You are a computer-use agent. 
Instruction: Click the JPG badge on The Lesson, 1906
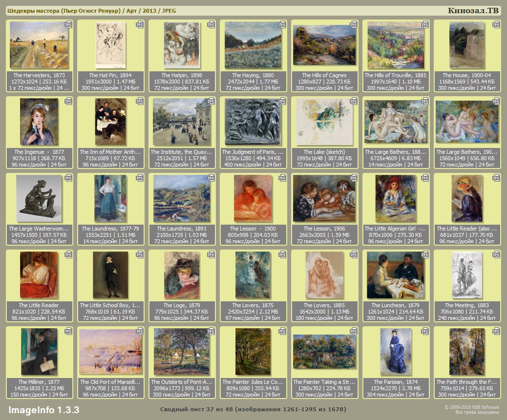click(354, 178)
